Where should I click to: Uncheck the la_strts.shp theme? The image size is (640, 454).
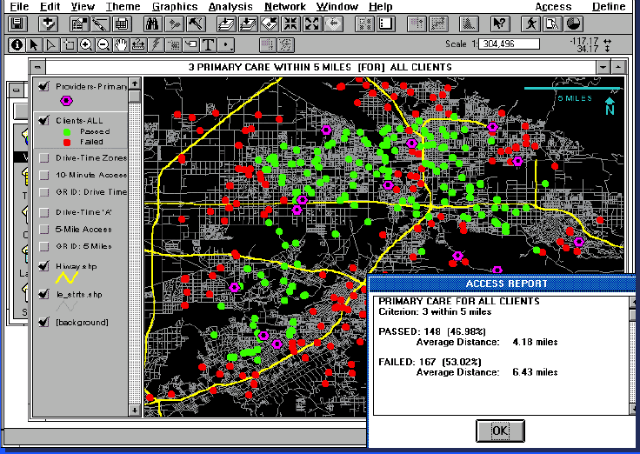point(44,294)
